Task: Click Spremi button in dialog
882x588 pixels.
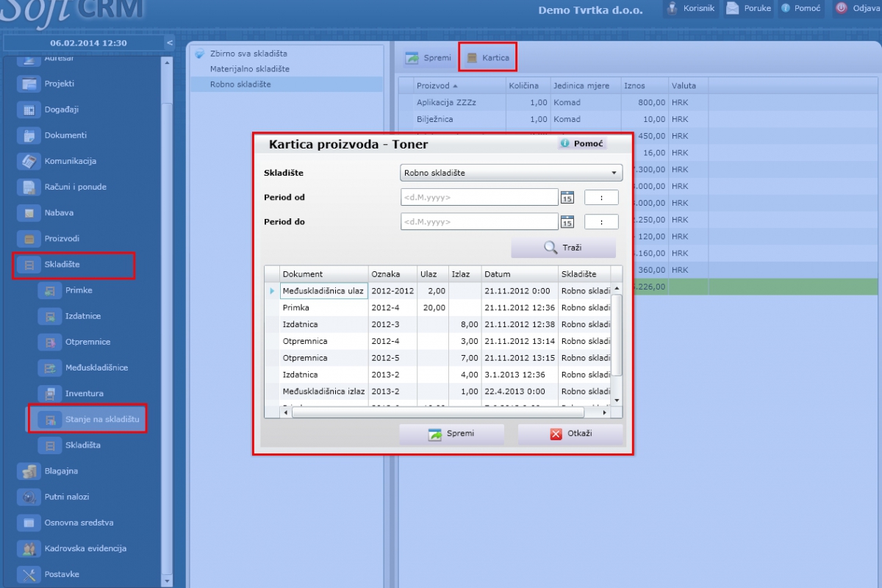Action: (x=451, y=434)
